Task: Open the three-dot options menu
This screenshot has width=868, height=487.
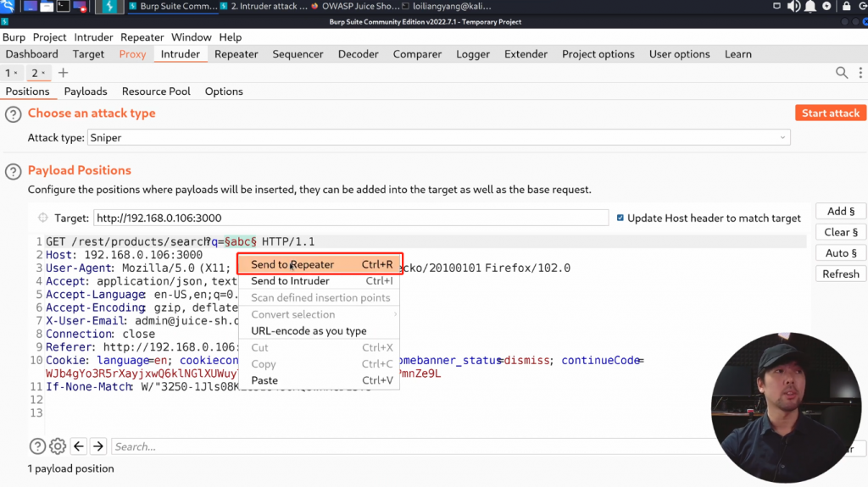Action: click(860, 73)
